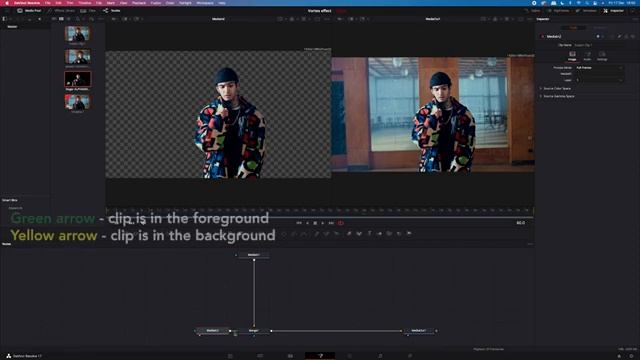Open the Apple menu
Viewport: 640px width, 360px height.
(7, 3)
